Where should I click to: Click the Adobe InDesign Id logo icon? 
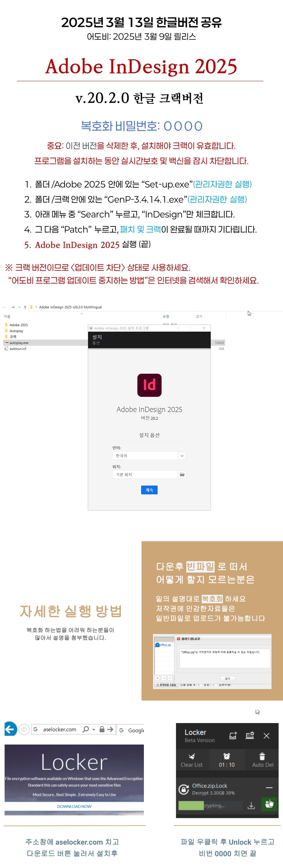tap(149, 385)
